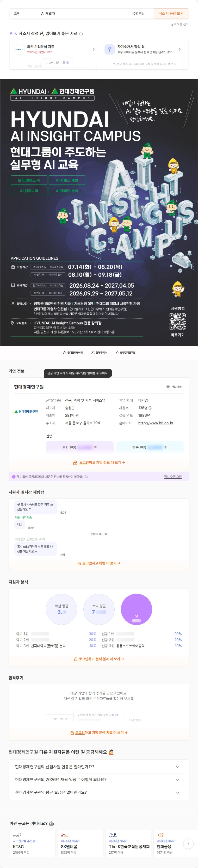
Task: Click the lock icon beside 기업 정보 더 보기
Action: point(75,463)
